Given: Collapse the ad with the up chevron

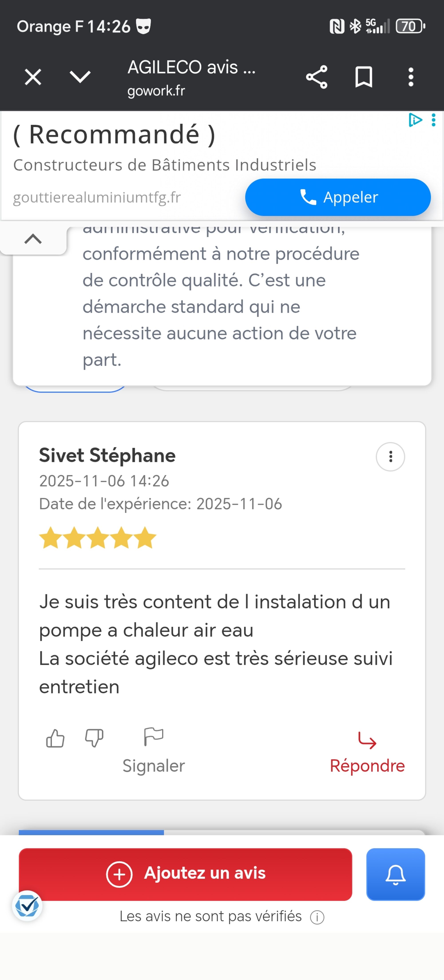Looking at the screenshot, I should coord(33,239).
